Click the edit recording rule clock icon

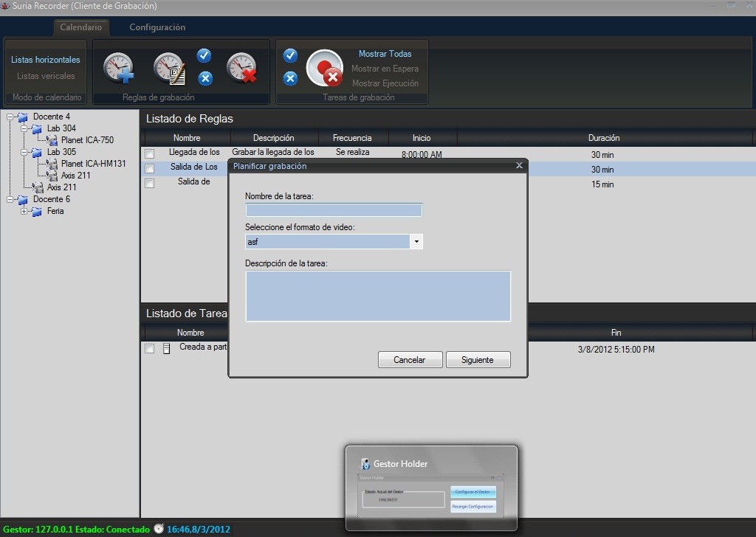169,68
